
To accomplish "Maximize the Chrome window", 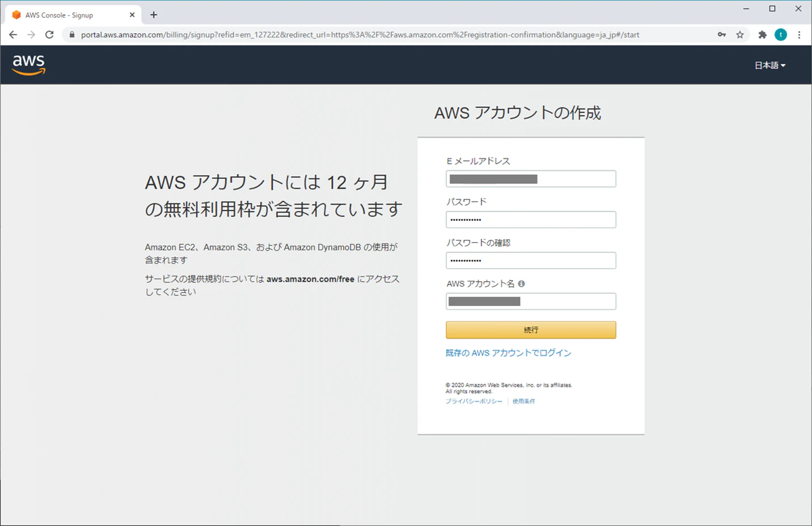I will tap(772, 9).
